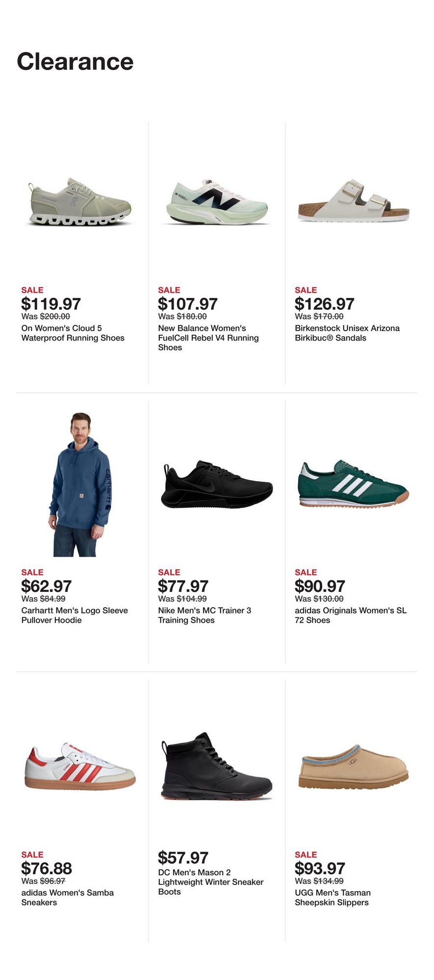Click the On Cloud 5 shoe image
Screen dimensions: 434x980
click(x=80, y=202)
